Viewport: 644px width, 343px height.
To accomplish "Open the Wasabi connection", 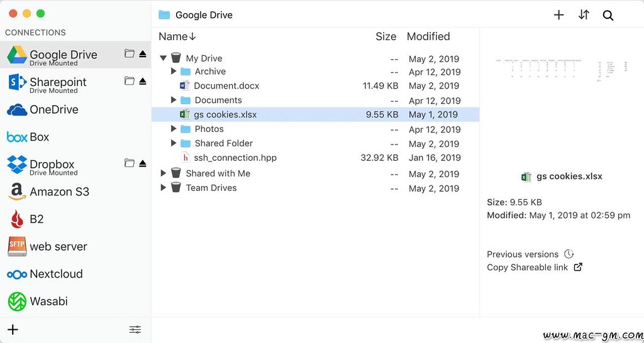I will point(75,301).
